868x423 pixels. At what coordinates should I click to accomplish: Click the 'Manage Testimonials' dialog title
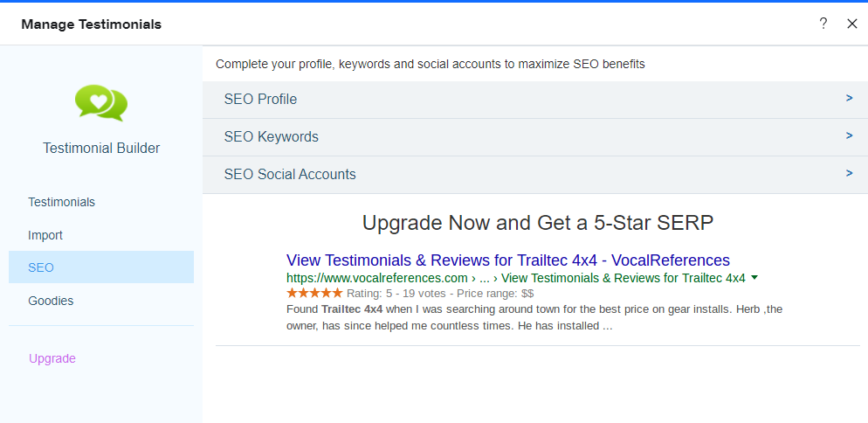(92, 24)
